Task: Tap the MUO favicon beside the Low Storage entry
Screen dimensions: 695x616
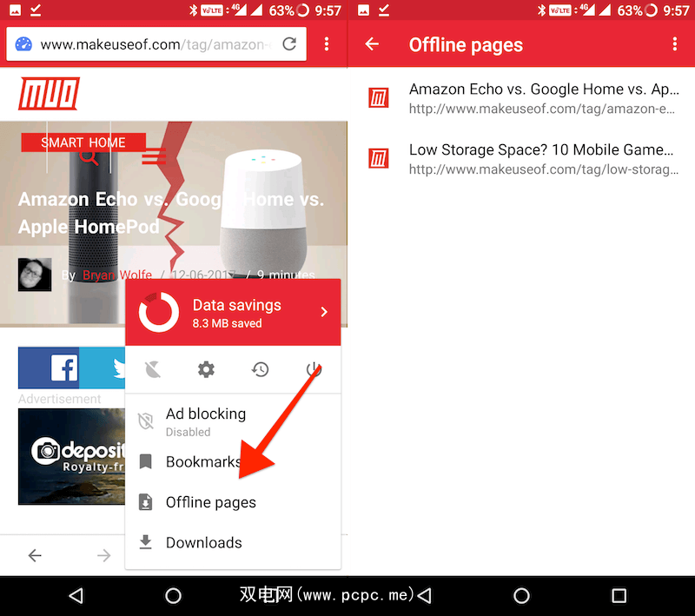Action: 379,159
